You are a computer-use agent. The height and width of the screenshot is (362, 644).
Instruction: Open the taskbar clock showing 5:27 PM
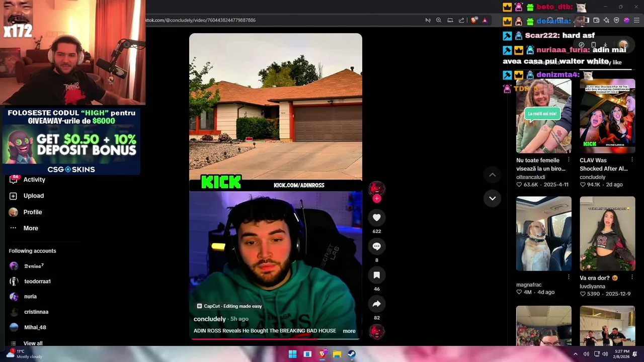tap(622, 354)
